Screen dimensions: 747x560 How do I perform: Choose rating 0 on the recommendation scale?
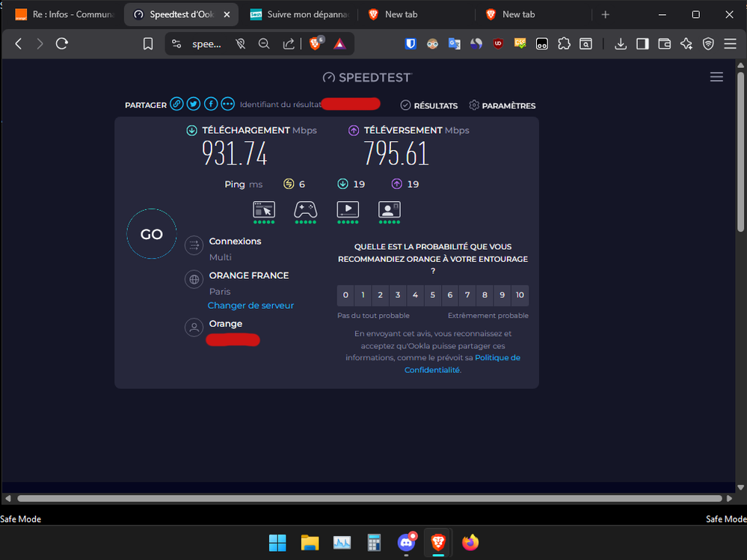coord(345,295)
